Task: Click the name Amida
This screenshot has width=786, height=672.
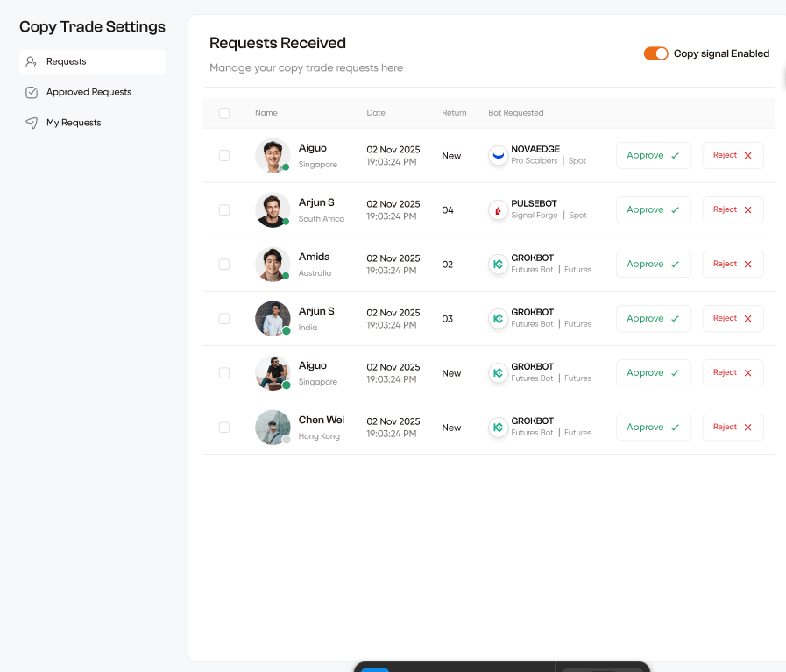Action: (315, 257)
